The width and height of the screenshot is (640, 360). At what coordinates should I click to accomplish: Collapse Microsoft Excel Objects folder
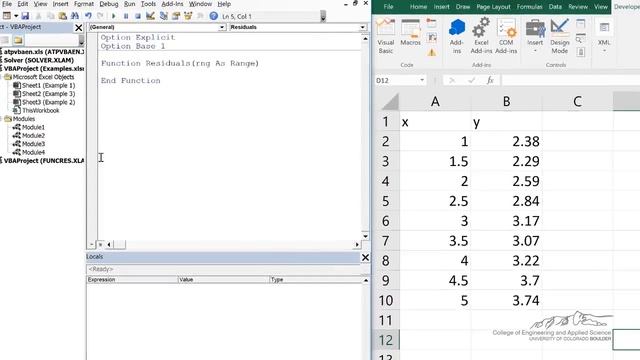pos(1,77)
